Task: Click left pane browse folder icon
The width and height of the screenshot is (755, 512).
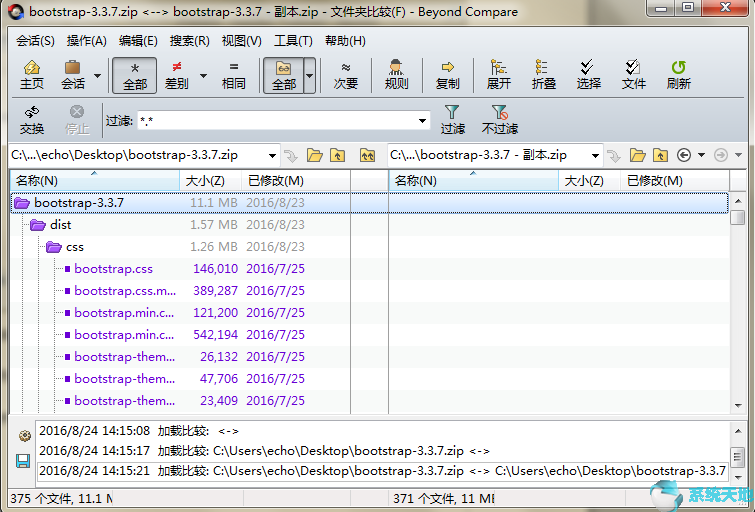Action: (x=314, y=155)
